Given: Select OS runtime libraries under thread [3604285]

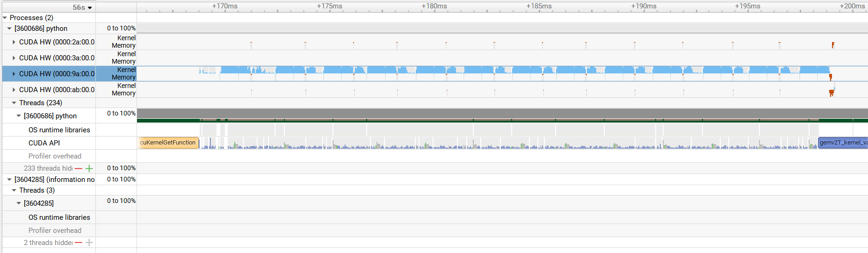Looking at the screenshot, I should pos(59,217).
